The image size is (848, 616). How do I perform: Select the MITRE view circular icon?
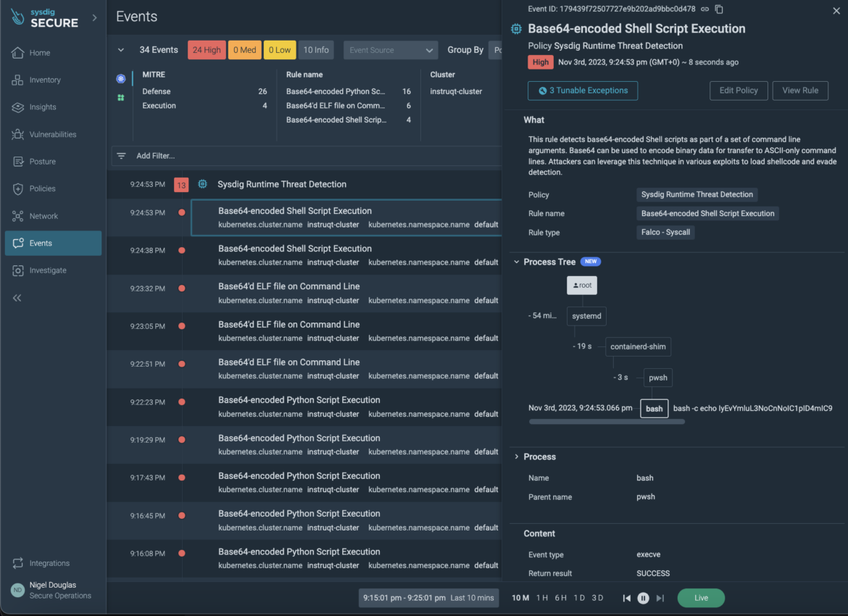click(120, 79)
